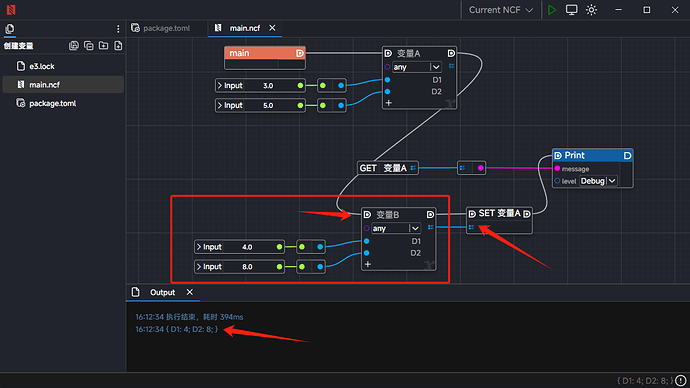The width and height of the screenshot is (690, 388).
Task: Edit the Input value 4.0 field
Action: [247, 247]
